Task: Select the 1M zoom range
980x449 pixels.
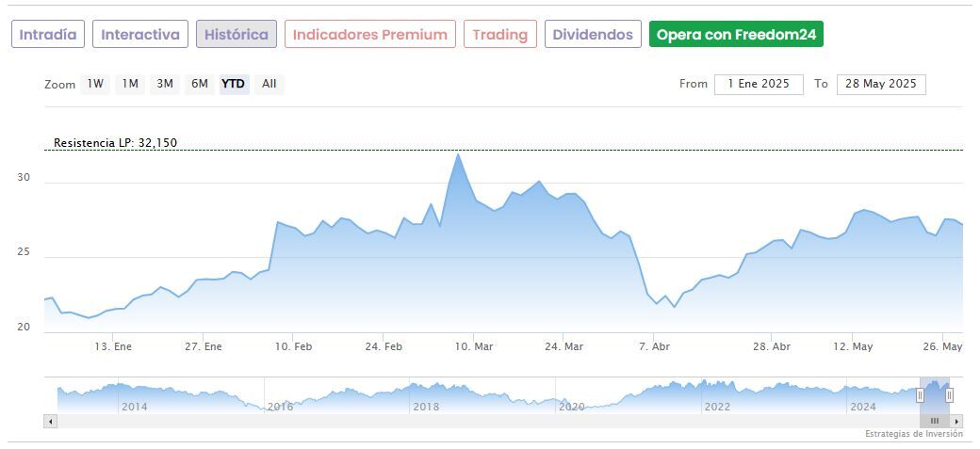Action: pos(130,84)
